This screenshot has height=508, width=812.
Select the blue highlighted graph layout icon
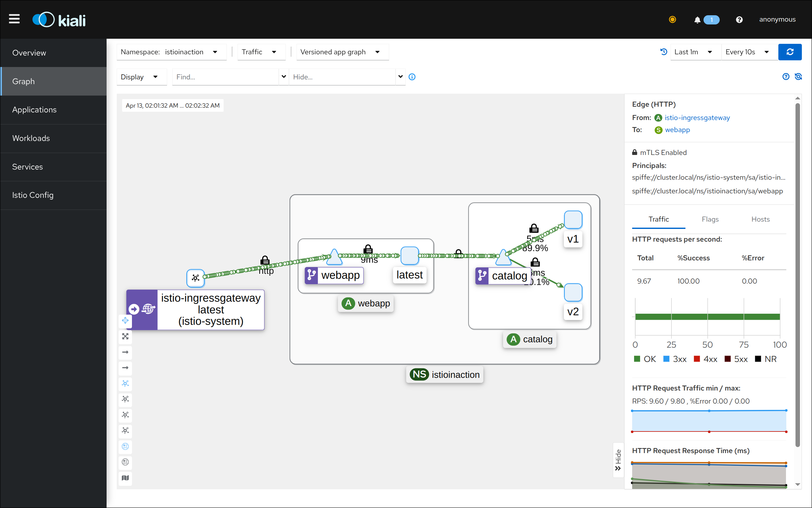pyautogui.click(x=125, y=383)
